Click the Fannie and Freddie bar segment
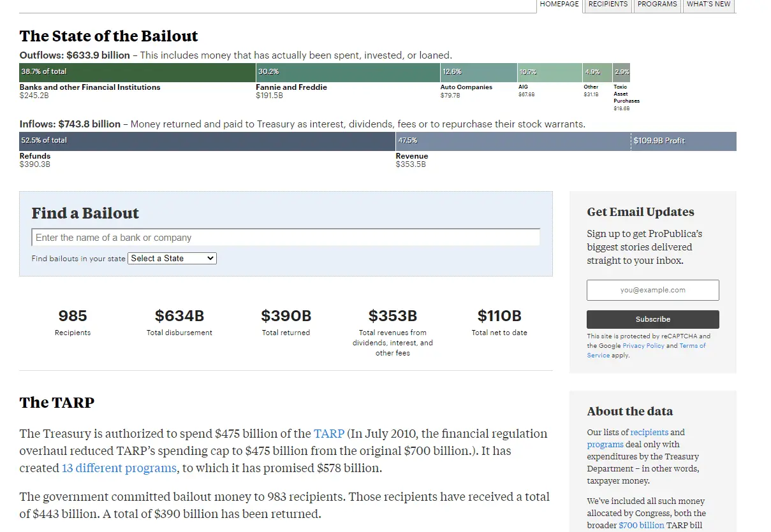The width and height of the screenshot is (771, 532). point(348,72)
